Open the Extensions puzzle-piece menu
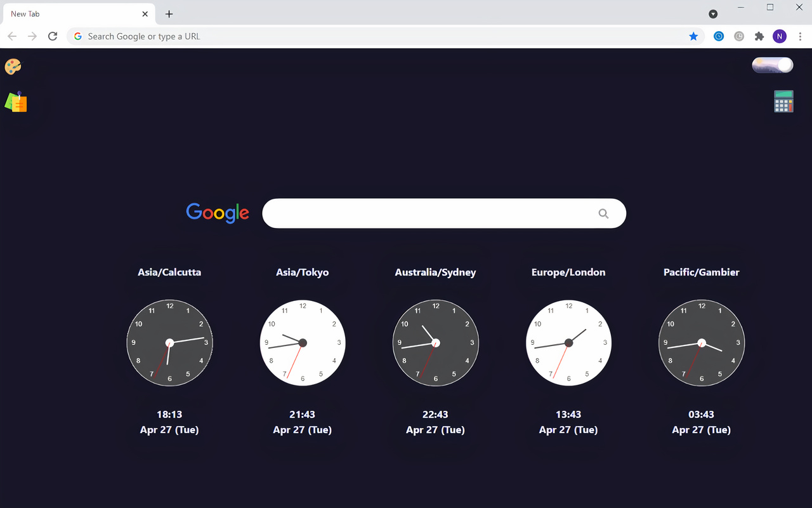 click(x=759, y=36)
